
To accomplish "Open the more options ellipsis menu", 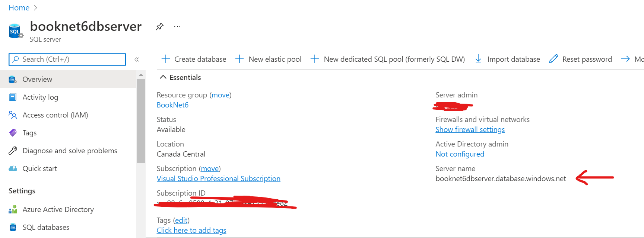I will (177, 26).
